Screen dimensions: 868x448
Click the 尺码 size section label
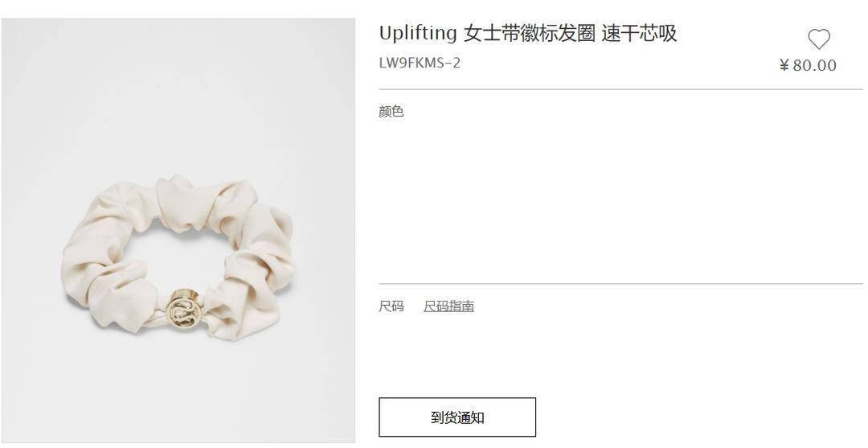coord(391,306)
